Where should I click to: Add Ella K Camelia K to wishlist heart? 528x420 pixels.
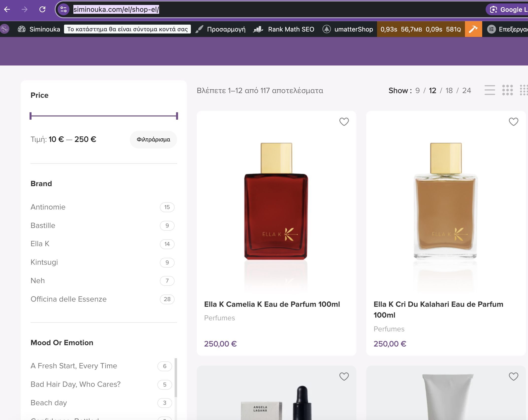click(344, 122)
